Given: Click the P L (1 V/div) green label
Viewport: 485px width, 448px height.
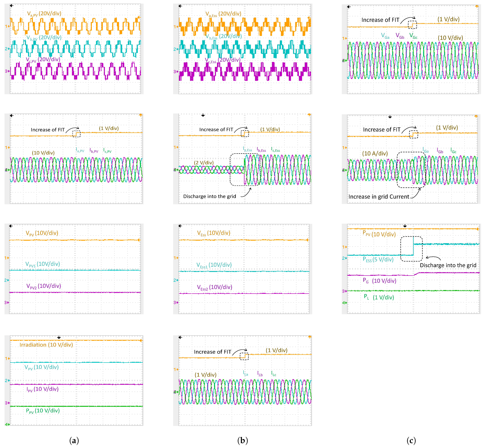Looking at the screenshot, I should [379, 297].
